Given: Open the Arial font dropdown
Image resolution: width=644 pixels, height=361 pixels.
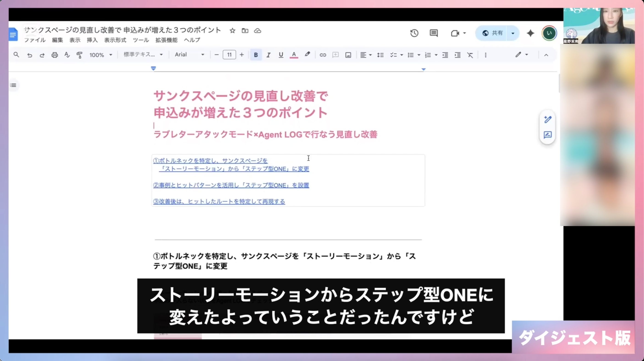Looking at the screenshot, I should click(189, 55).
